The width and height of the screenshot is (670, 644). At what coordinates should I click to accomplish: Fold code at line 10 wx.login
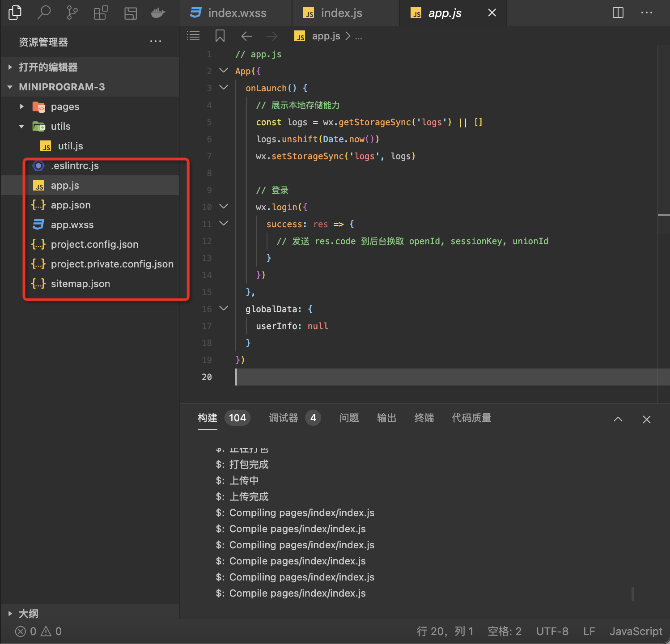(224, 207)
